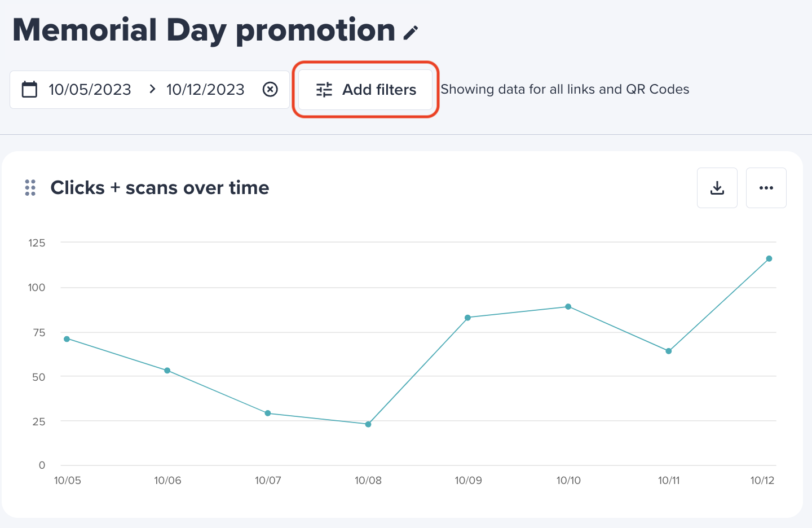Download the Clicks + scans chart
Screen dimensions: 812x528
(717, 188)
